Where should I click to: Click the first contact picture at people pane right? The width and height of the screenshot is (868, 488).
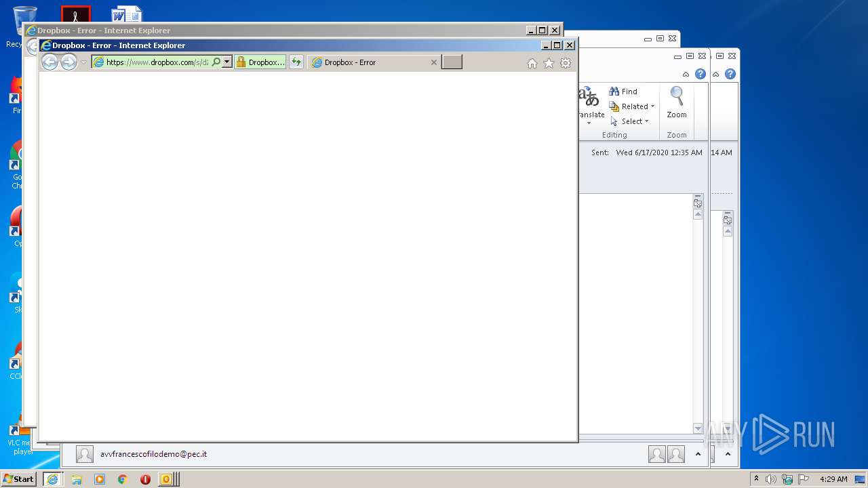657,454
